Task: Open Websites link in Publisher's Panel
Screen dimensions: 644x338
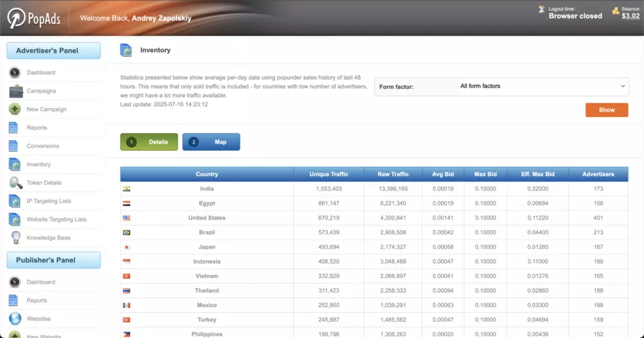Action: (39, 319)
